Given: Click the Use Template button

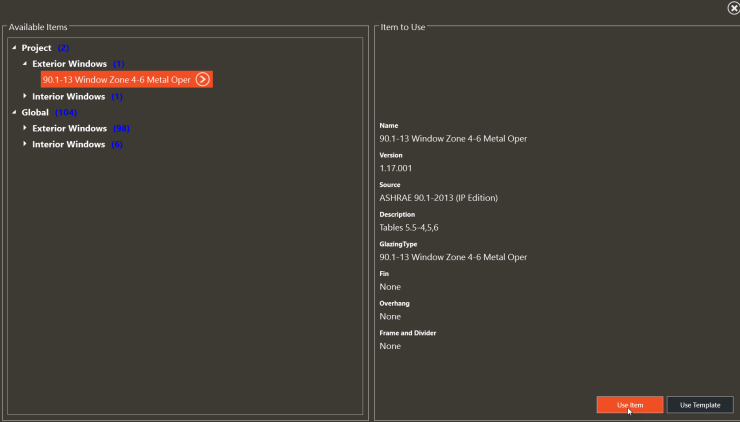Looking at the screenshot, I should [700, 405].
